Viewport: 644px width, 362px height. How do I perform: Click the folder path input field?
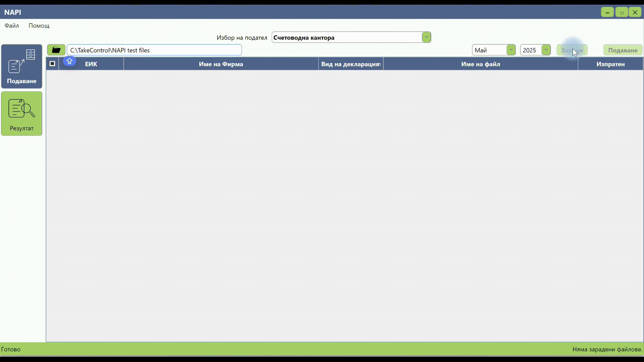click(x=154, y=50)
